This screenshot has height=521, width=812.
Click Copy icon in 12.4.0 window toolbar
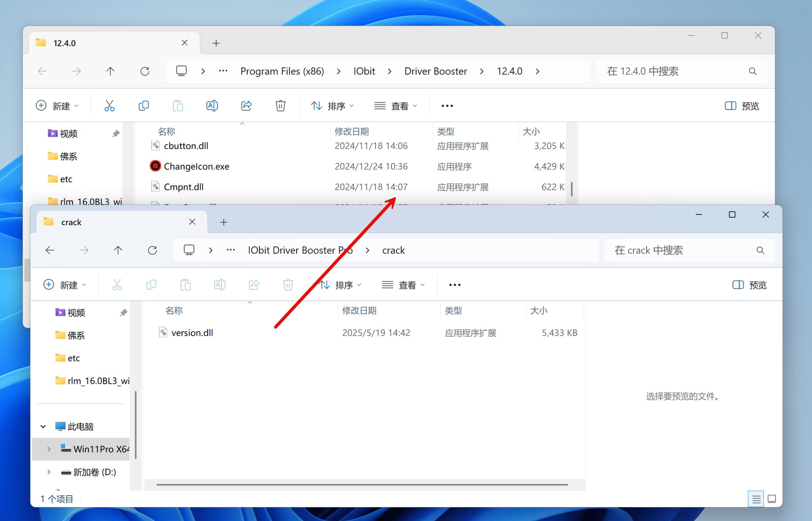144,106
